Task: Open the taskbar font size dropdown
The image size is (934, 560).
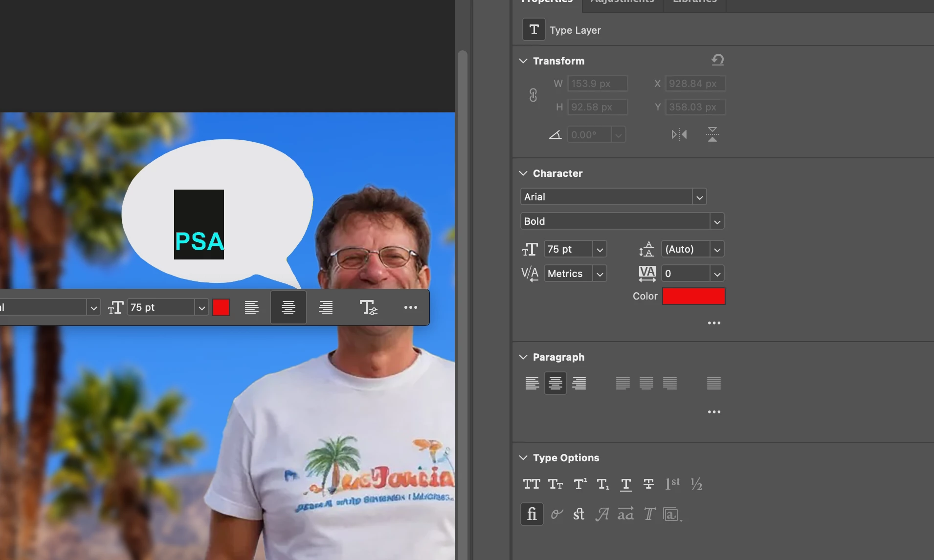Action: click(x=201, y=307)
